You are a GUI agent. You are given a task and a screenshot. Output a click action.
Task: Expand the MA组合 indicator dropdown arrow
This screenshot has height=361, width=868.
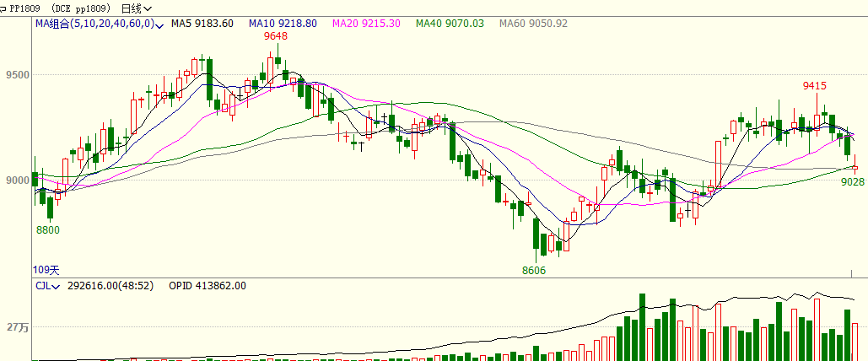coord(160,25)
